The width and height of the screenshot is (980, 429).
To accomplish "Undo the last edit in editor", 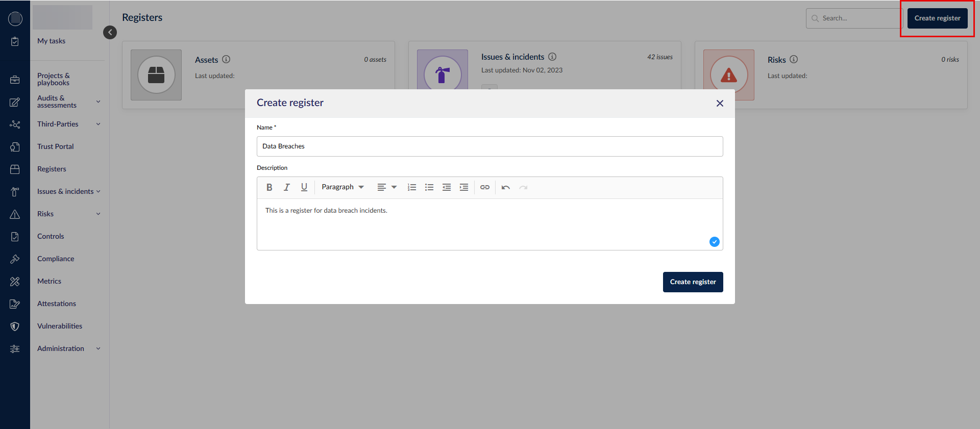I will pos(506,187).
